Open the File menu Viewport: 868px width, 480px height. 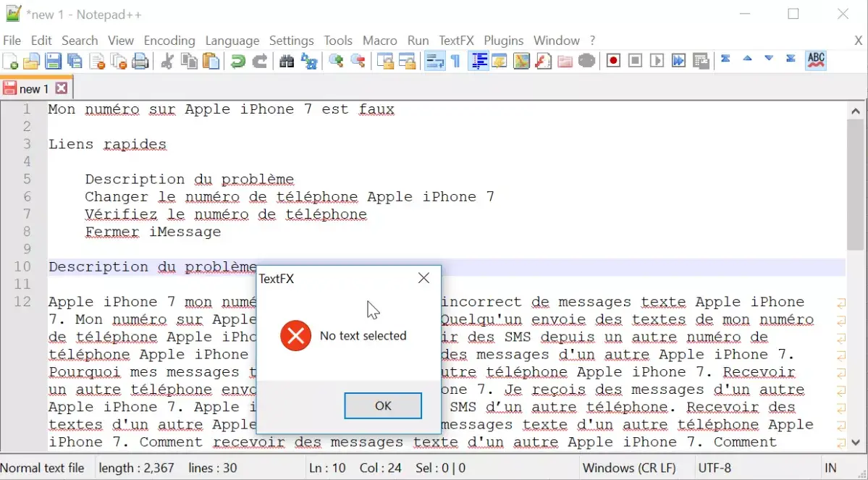(x=12, y=41)
